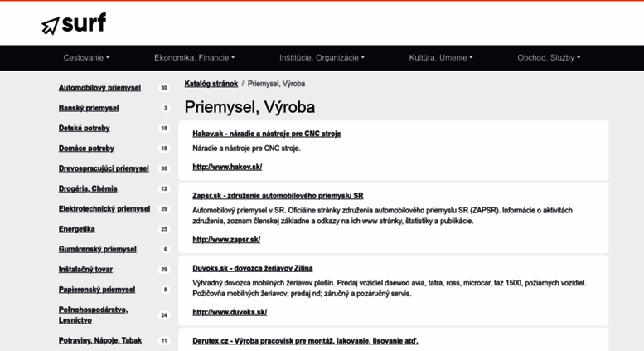Open Duvoks.sk dovozca žeriavov Zilina title
The width and height of the screenshot is (644, 351).
(x=253, y=268)
